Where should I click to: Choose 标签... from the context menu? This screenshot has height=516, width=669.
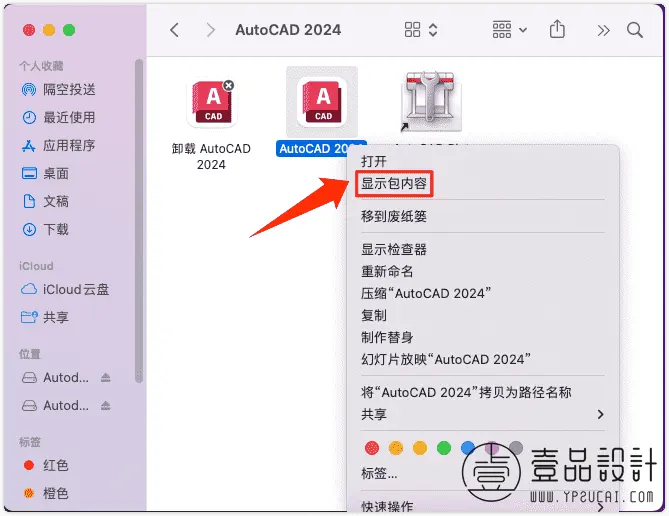(x=379, y=473)
